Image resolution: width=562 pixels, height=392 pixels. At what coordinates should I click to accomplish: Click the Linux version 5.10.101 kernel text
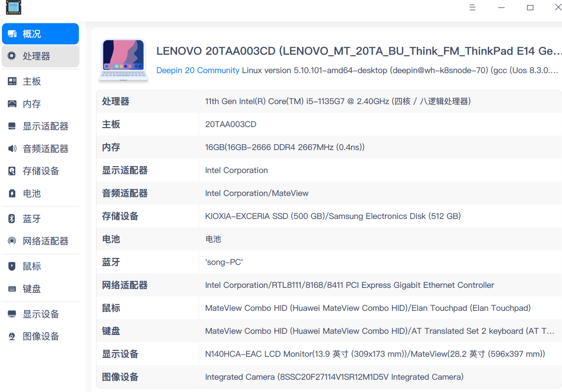click(x=400, y=70)
